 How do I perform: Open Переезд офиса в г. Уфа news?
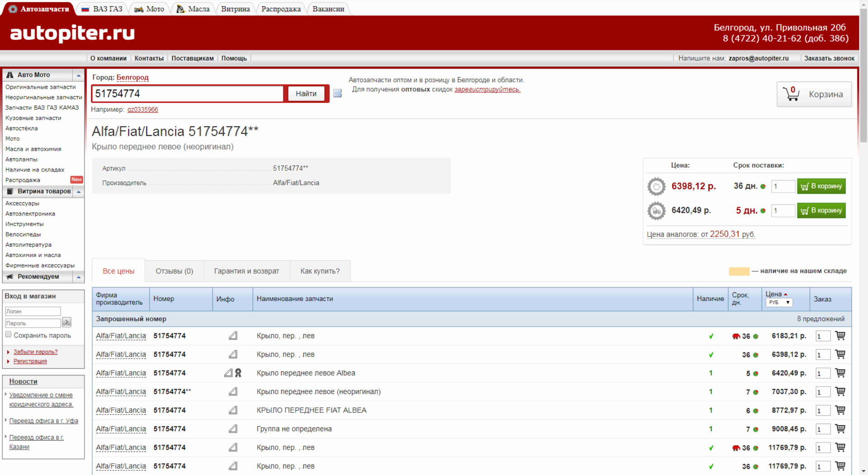pyautogui.click(x=43, y=421)
